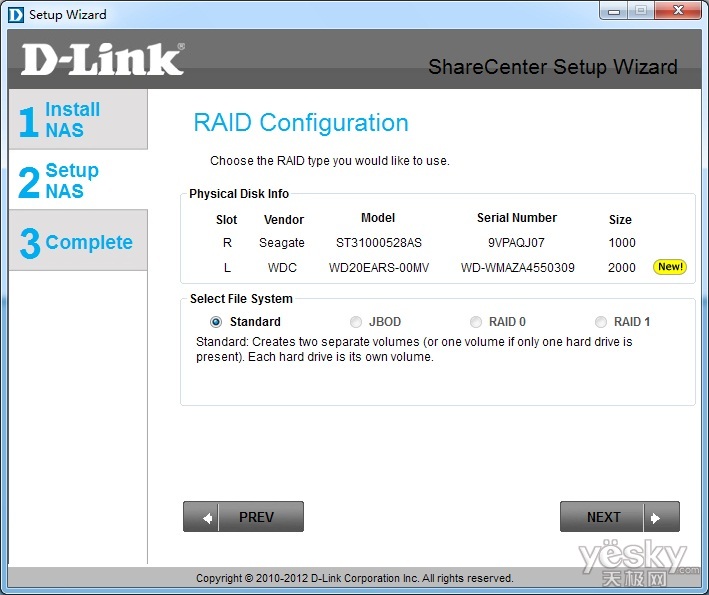709x595 pixels.
Task: Click the Serial Number column header
Action: tap(517, 218)
